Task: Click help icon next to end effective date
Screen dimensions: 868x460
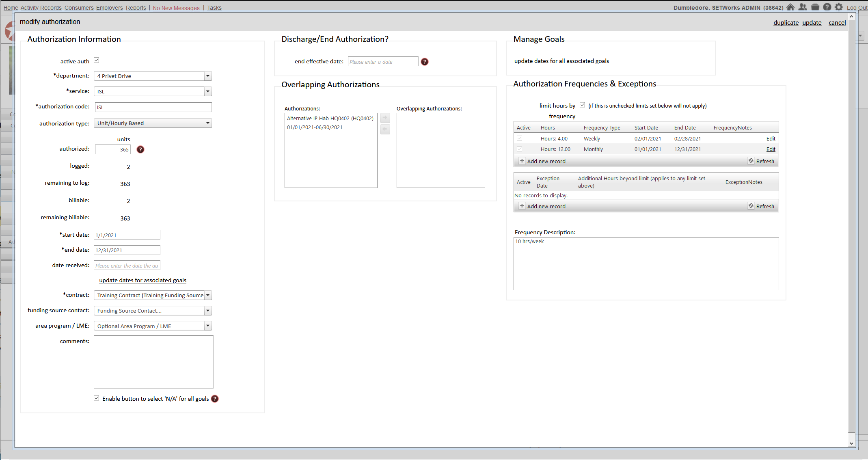Action: (425, 62)
